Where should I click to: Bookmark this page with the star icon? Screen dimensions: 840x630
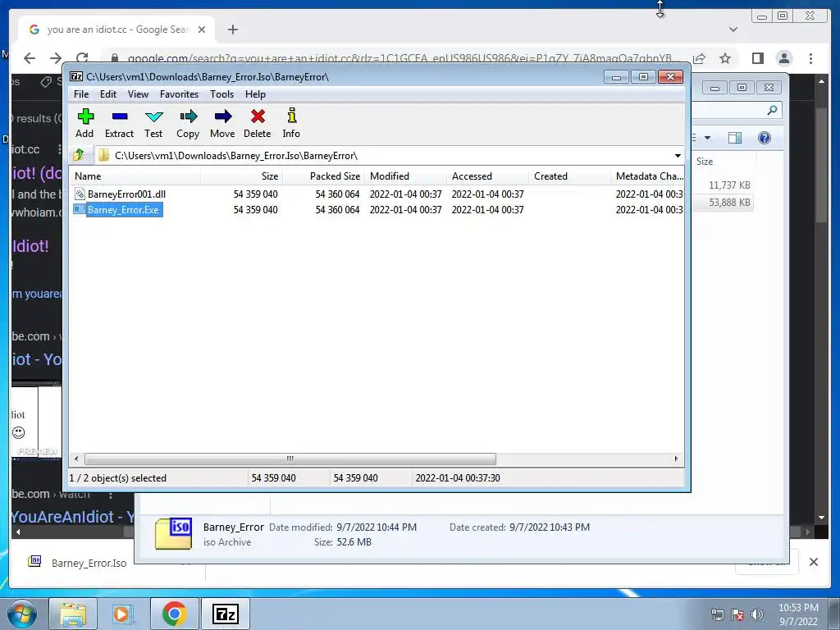pos(725,58)
